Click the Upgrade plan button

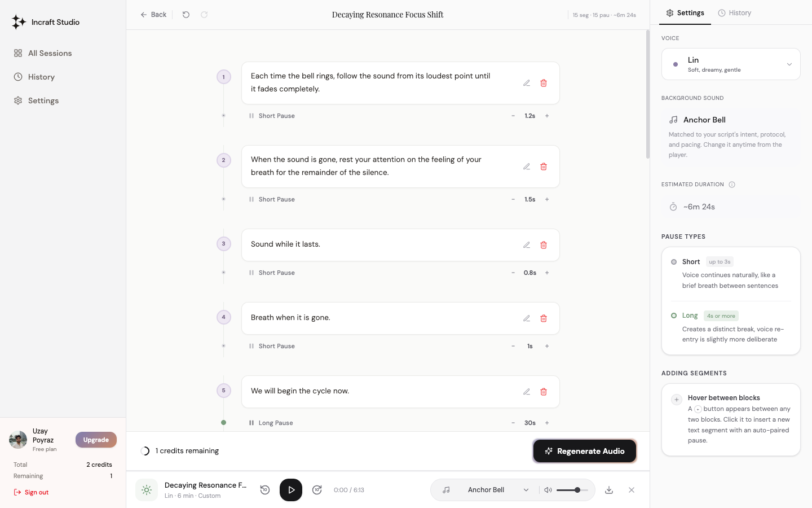click(x=96, y=440)
